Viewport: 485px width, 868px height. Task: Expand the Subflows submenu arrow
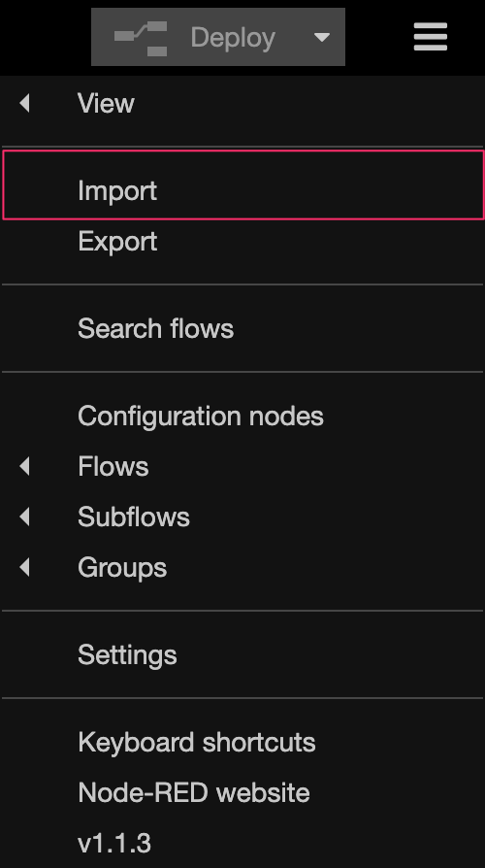[24, 517]
